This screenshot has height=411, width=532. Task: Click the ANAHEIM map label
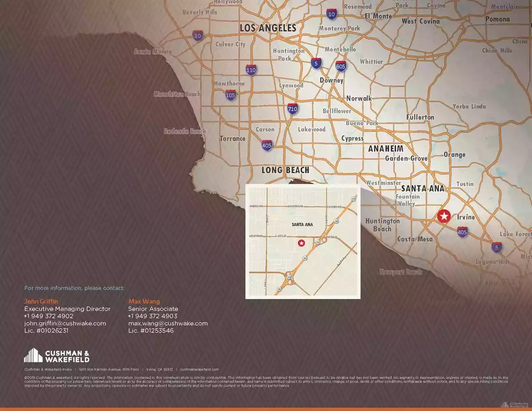pyautogui.click(x=385, y=149)
